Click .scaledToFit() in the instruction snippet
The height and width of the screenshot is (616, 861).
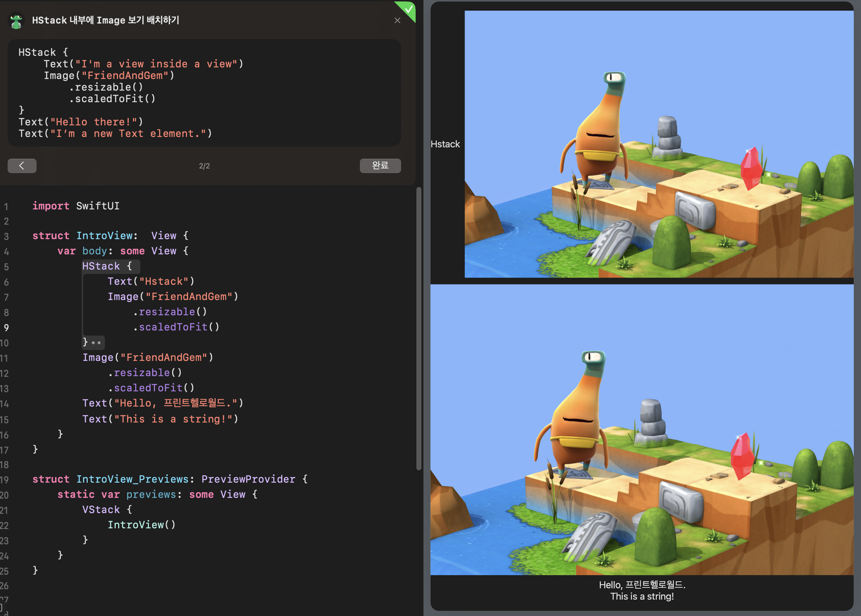(x=112, y=99)
